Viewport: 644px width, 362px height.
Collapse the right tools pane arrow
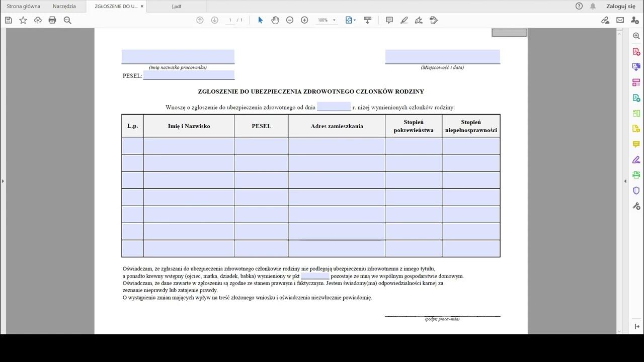pos(625,181)
